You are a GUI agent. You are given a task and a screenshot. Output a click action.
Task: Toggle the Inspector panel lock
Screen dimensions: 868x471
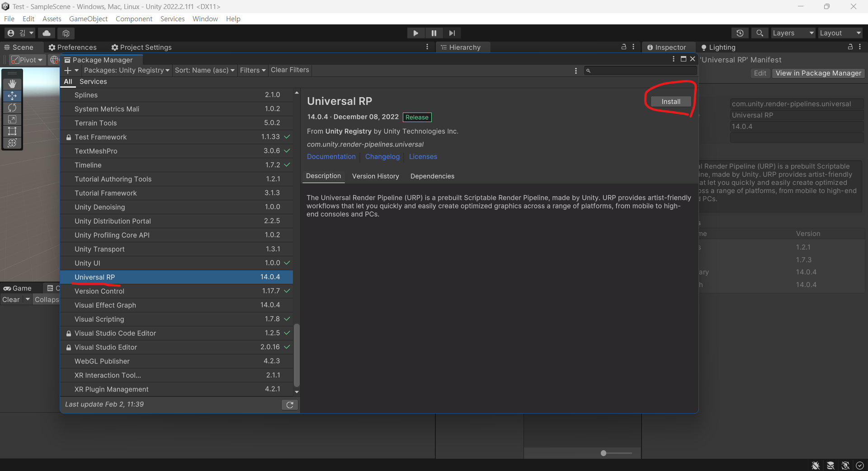click(x=850, y=47)
